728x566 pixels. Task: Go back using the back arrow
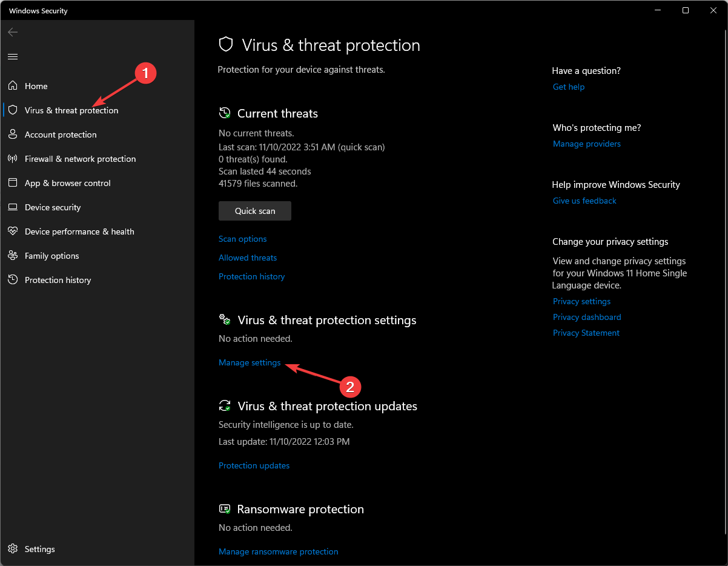13,32
